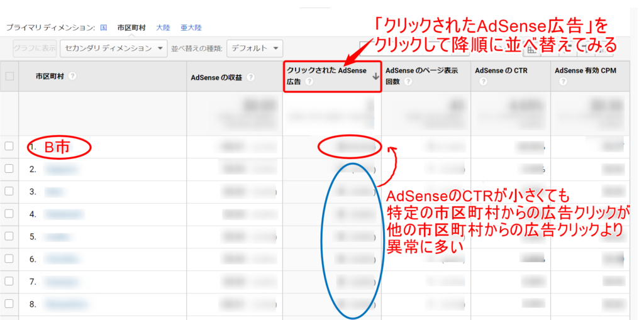Check the checkbox for row 8
The width and height of the screenshot is (644, 320).
[9, 304]
